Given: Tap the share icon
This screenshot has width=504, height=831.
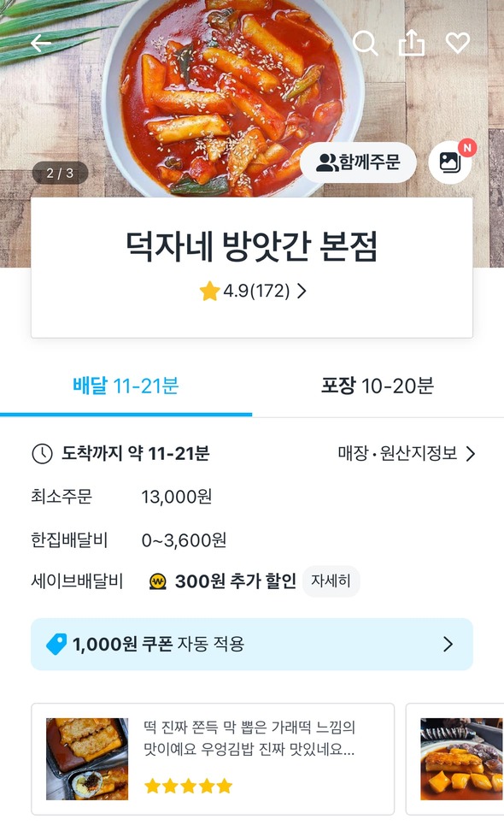Looking at the screenshot, I should click(x=413, y=41).
